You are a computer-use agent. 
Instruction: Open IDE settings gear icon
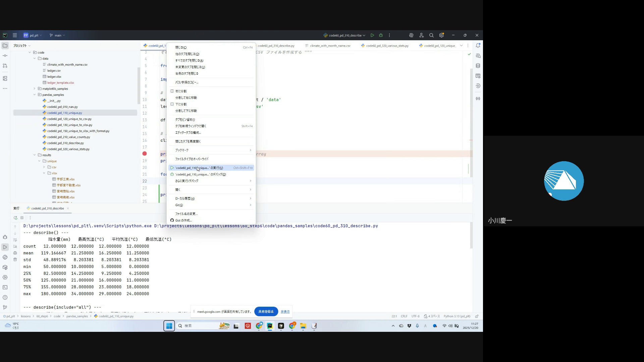[441, 35]
